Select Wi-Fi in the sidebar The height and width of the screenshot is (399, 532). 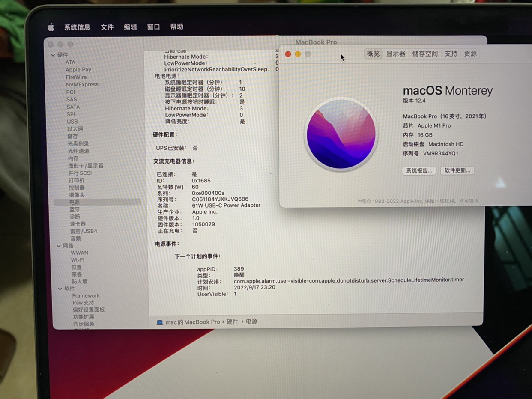pyautogui.click(x=78, y=260)
